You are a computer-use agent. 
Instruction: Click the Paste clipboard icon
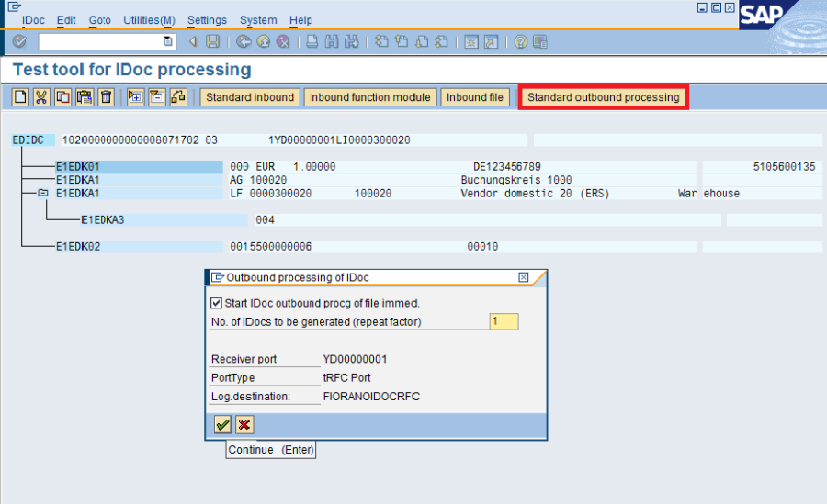85,97
